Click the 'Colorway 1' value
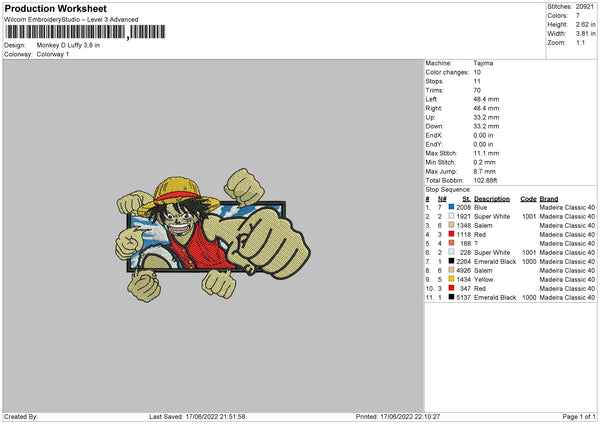 pos(53,54)
